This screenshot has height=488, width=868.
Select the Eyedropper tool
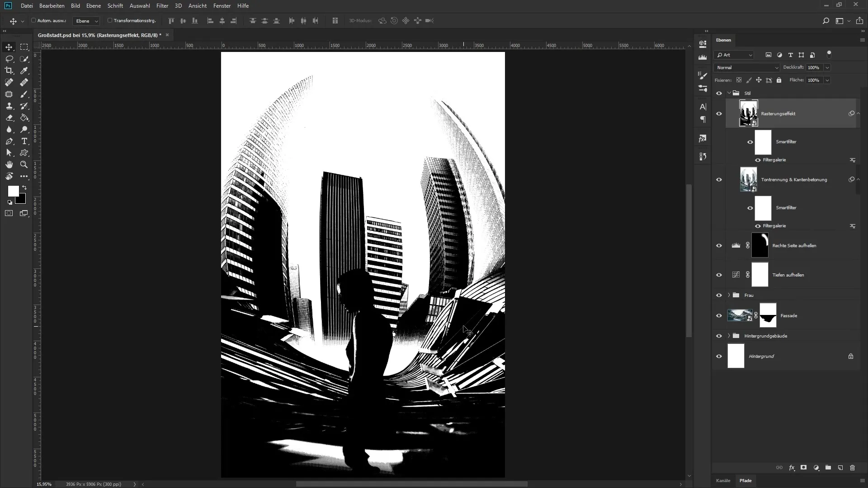pyautogui.click(x=24, y=70)
